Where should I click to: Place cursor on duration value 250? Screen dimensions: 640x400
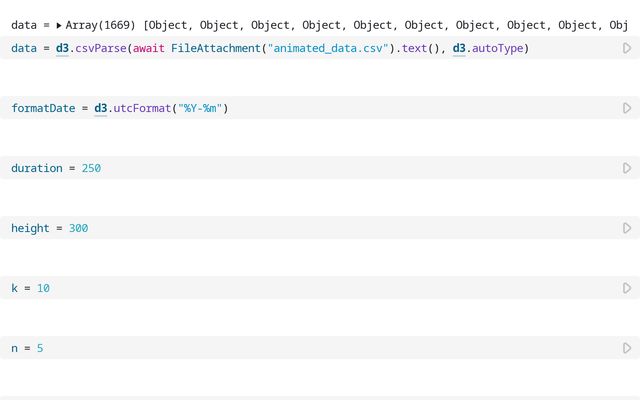[91, 168]
